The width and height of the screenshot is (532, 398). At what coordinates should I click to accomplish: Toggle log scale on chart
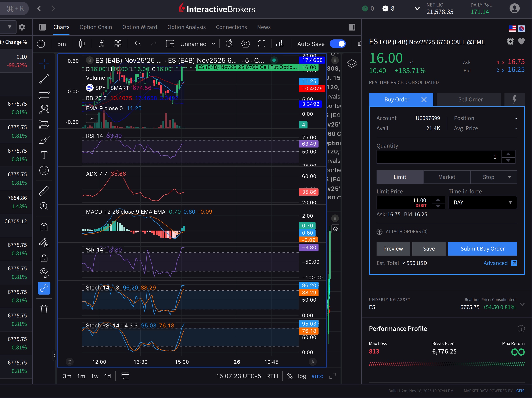point(302,376)
